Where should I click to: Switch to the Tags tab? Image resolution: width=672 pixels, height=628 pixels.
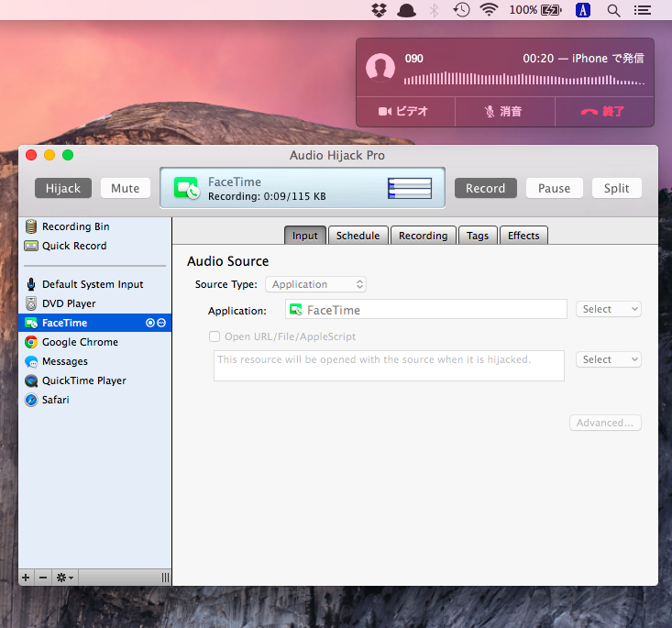click(x=478, y=236)
